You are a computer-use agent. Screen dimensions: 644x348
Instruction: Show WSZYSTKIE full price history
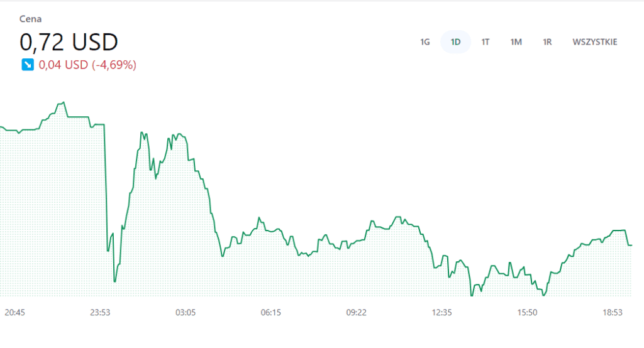[594, 42]
